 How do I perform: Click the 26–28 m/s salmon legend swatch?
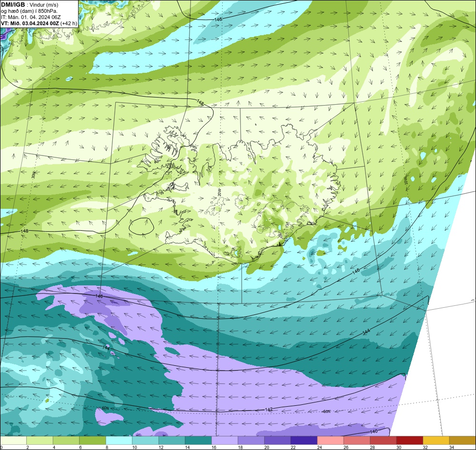point(357,440)
